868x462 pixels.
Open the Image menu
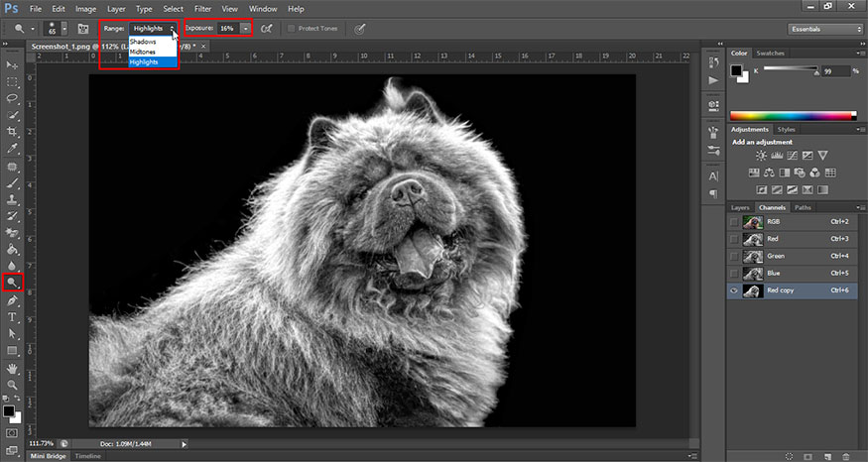pyautogui.click(x=85, y=9)
